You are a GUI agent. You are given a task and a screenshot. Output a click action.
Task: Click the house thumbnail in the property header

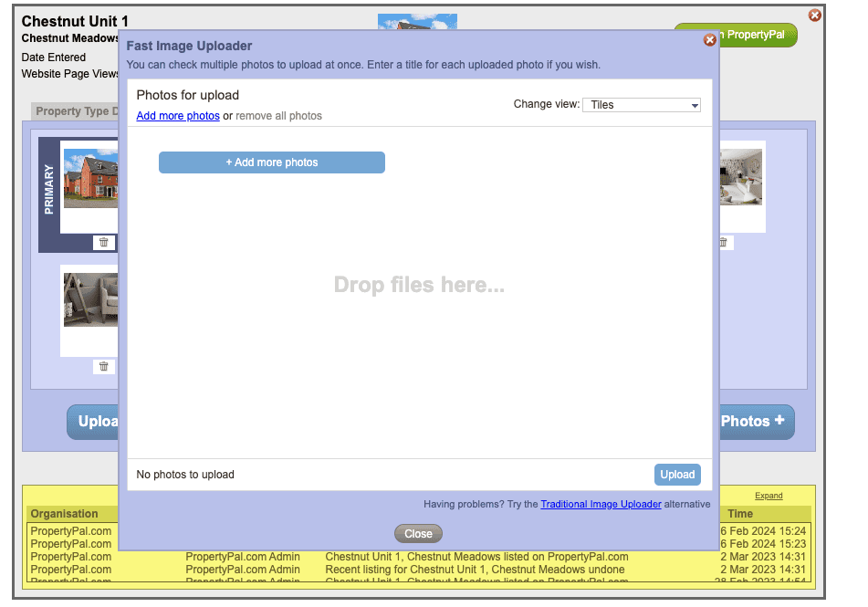point(417,22)
